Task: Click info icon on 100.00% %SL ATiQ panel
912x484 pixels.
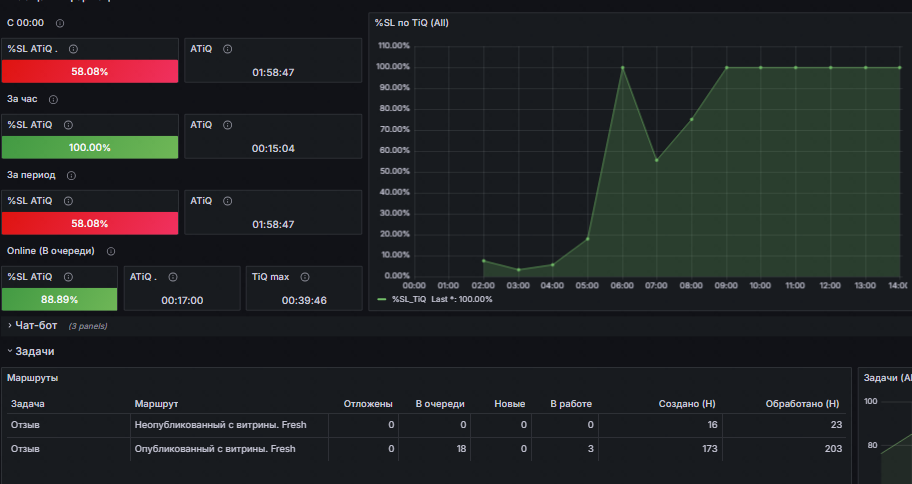Action: [69, 125]
